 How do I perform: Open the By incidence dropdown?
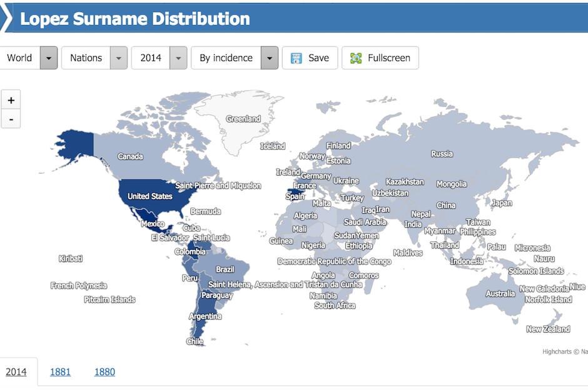[269, 58]
